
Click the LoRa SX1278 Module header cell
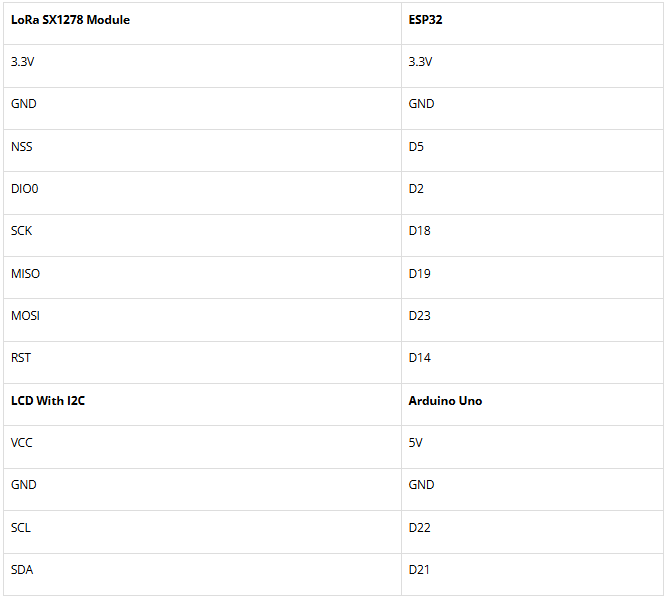(70, 19)
